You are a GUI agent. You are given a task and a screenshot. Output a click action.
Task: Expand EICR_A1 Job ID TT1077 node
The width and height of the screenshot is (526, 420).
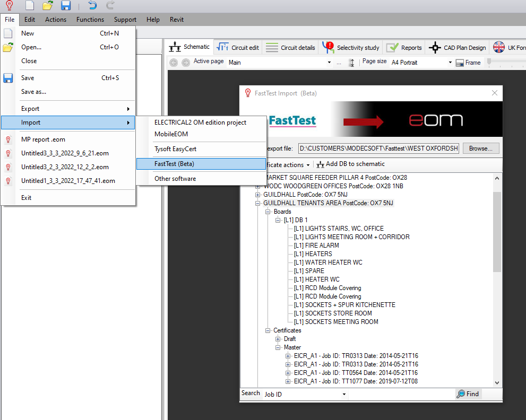pyautogui.click(x=288, y=381)
